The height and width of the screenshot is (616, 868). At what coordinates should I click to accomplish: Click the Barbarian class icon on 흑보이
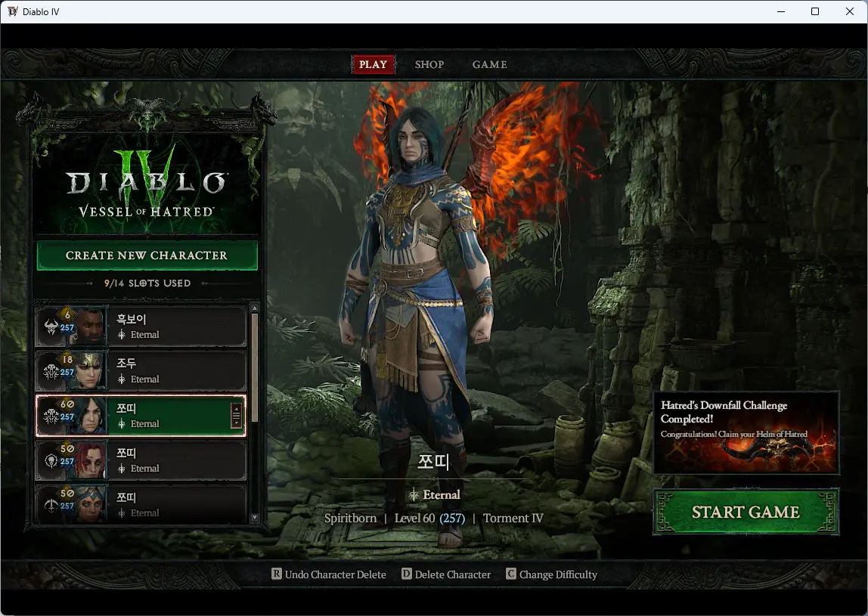51,327
